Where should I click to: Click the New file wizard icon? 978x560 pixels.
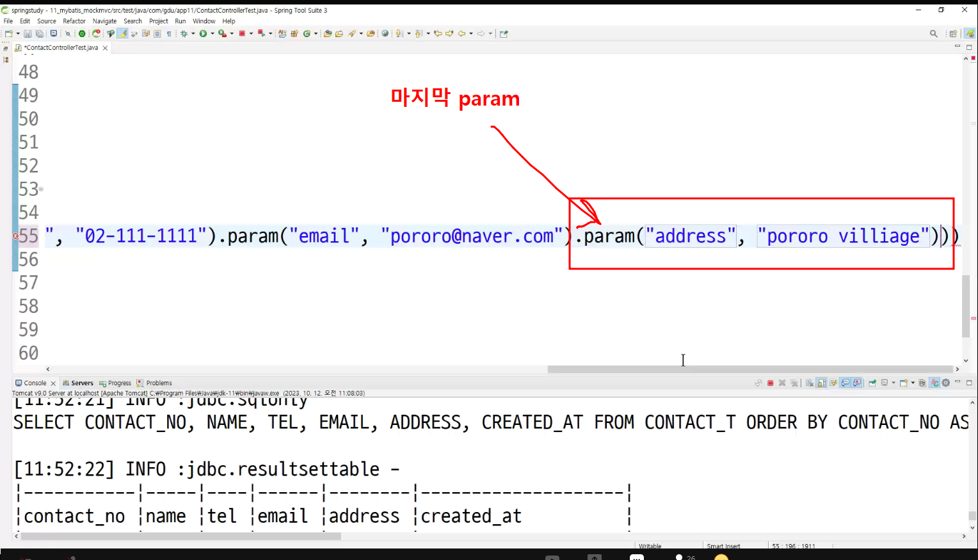[8, 33]
